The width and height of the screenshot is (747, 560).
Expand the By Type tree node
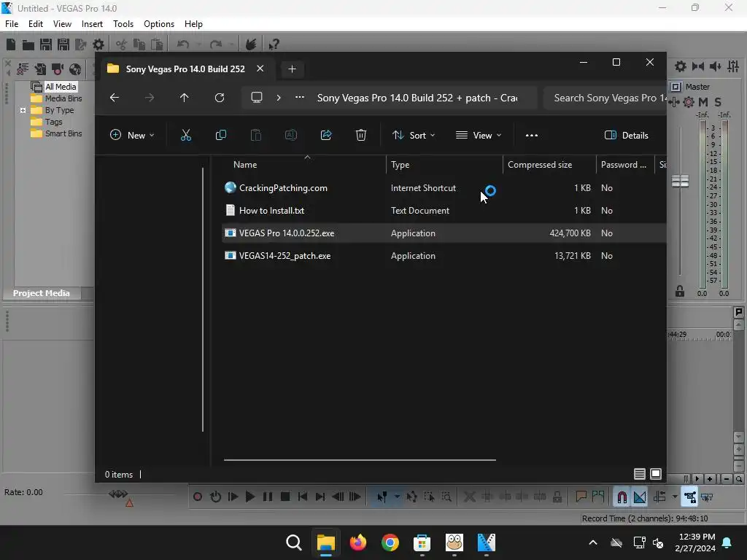click(x=23, y=111)
